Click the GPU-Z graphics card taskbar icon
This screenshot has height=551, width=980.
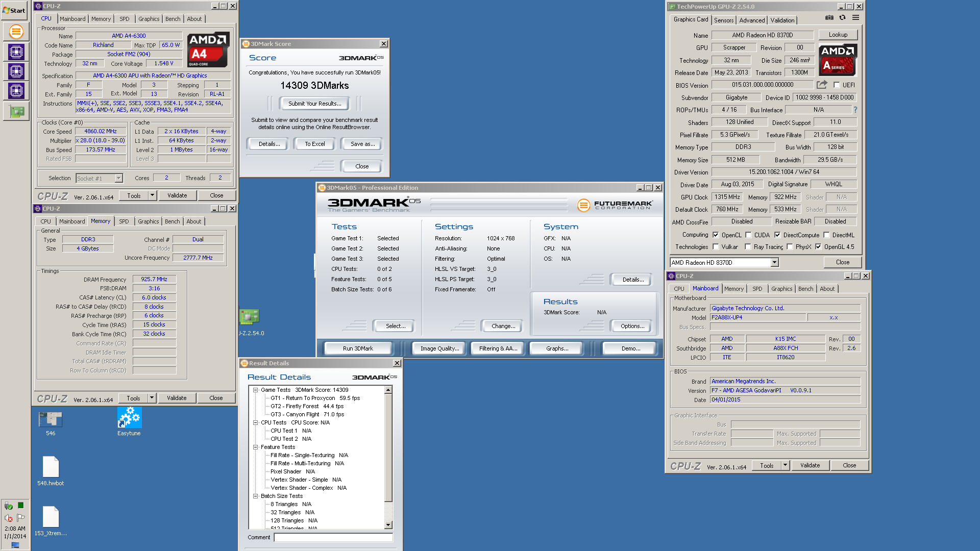tap(16, 111)
